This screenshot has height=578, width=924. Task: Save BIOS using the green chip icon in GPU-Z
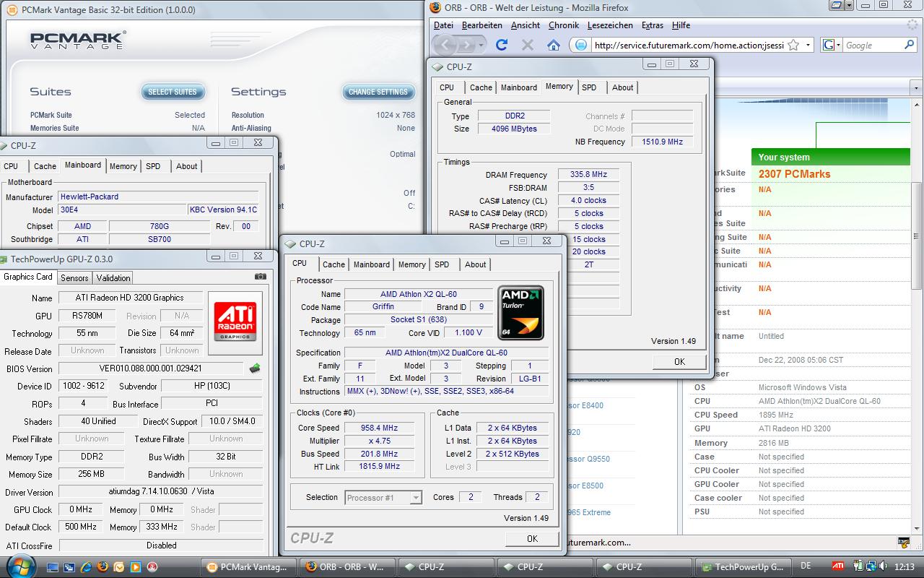click(x=254, y=368)
